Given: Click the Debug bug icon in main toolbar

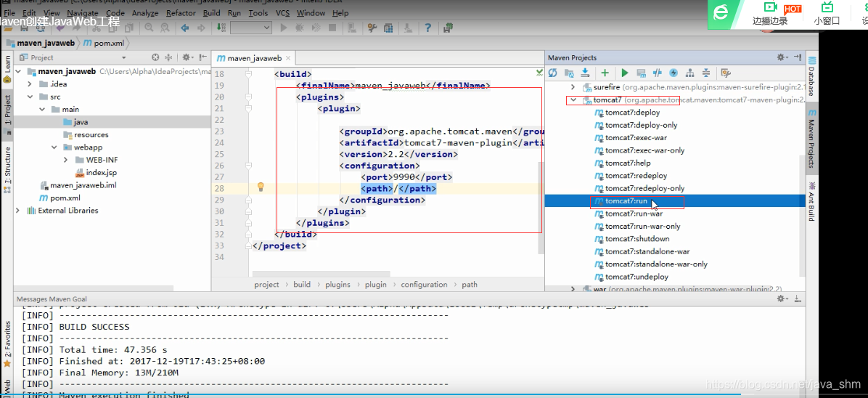Looking at the screenshot, I should pos(300,27).
